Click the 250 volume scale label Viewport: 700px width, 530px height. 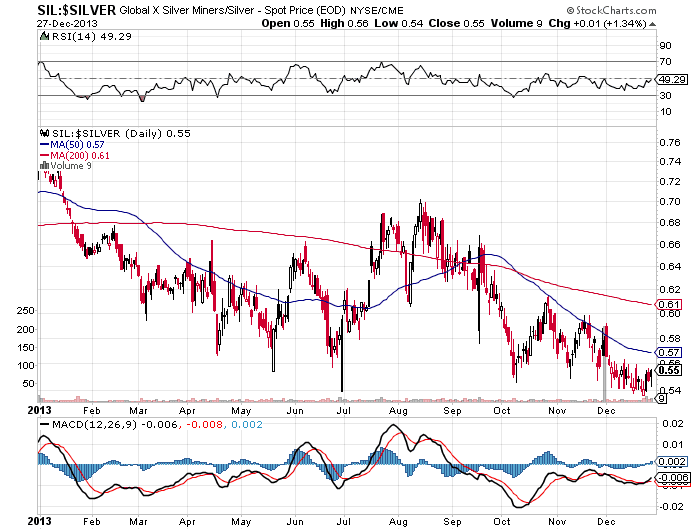click(25, 311)
